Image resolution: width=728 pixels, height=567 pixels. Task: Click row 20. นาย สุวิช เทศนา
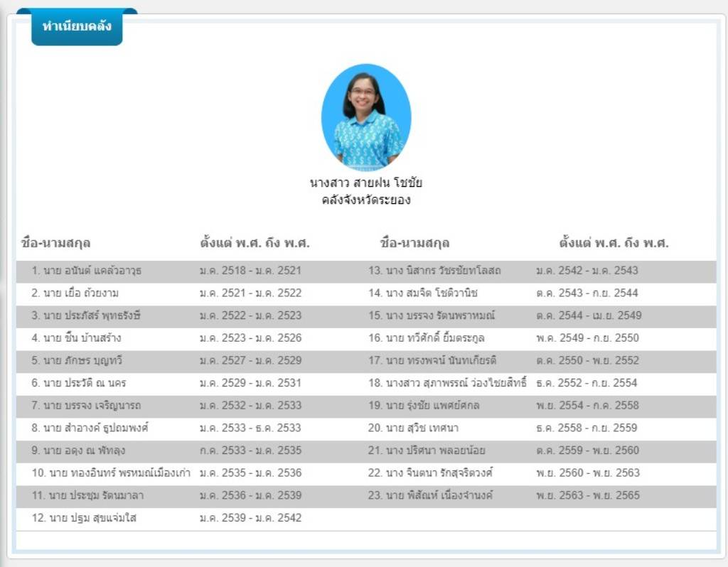(x=413, y=428)
